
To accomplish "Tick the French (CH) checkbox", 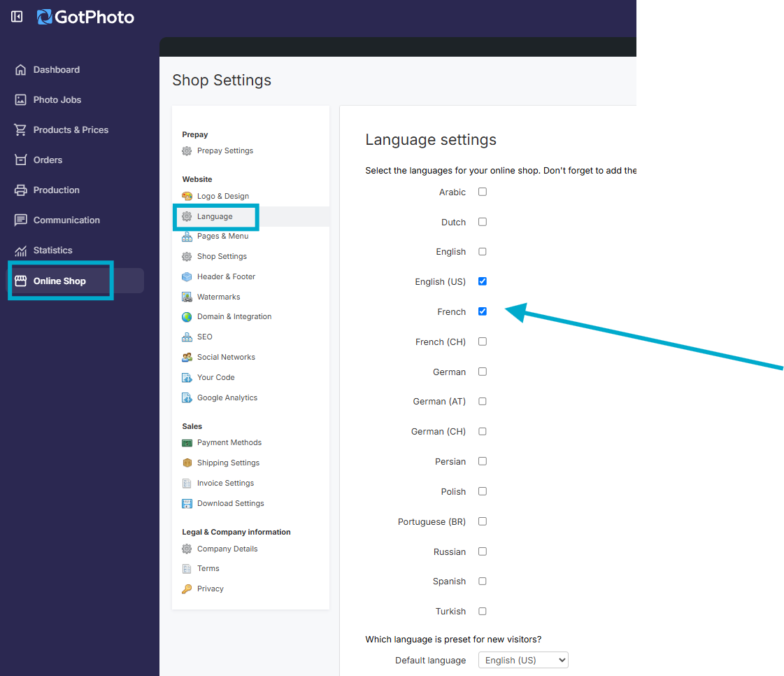I will point(483,341).
